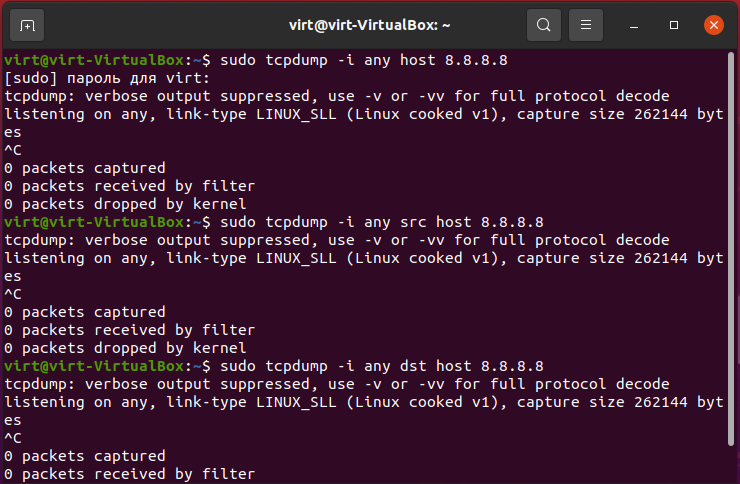Click the first ^C interrupt line
740x484 pixels.
tap(13, 150)
